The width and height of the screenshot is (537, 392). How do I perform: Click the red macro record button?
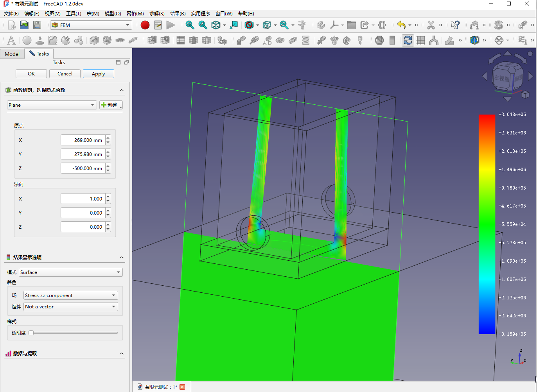point(145,25)
